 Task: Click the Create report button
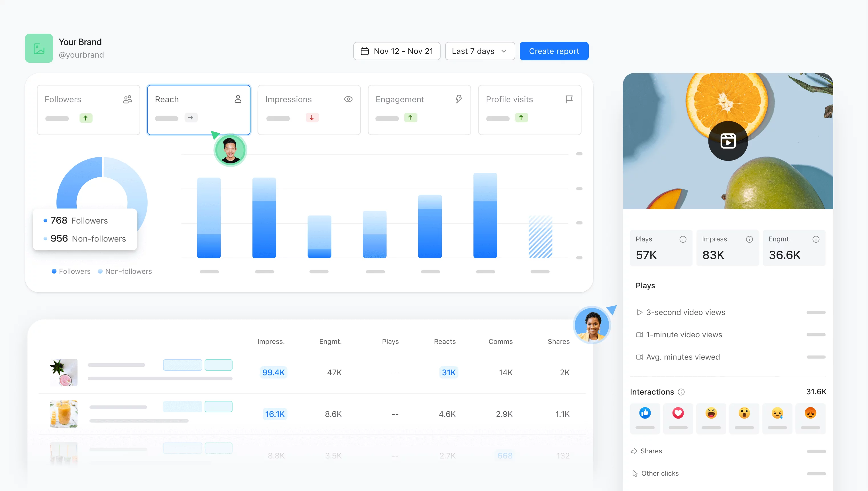click(554, 51)
